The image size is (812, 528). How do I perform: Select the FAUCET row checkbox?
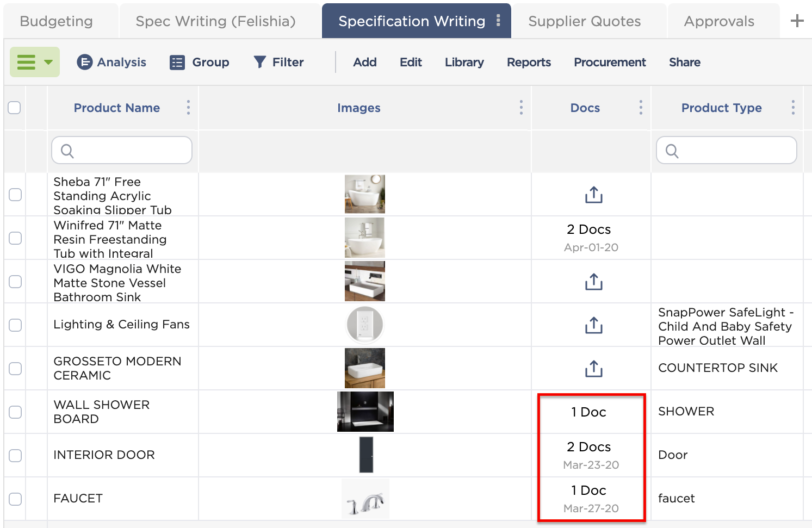(15, 499)
